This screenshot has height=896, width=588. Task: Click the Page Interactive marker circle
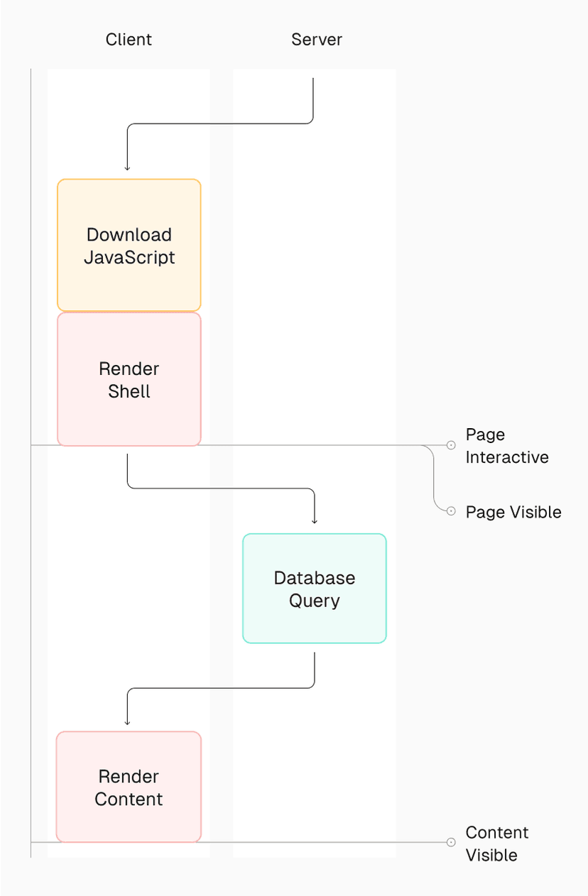pos(451,445)
